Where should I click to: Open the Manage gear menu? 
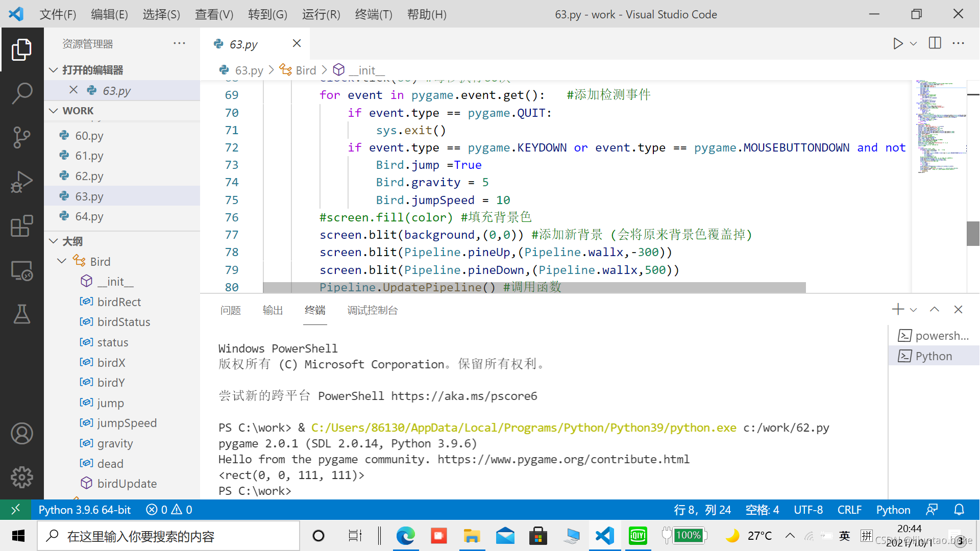click(x=22, y=477)
